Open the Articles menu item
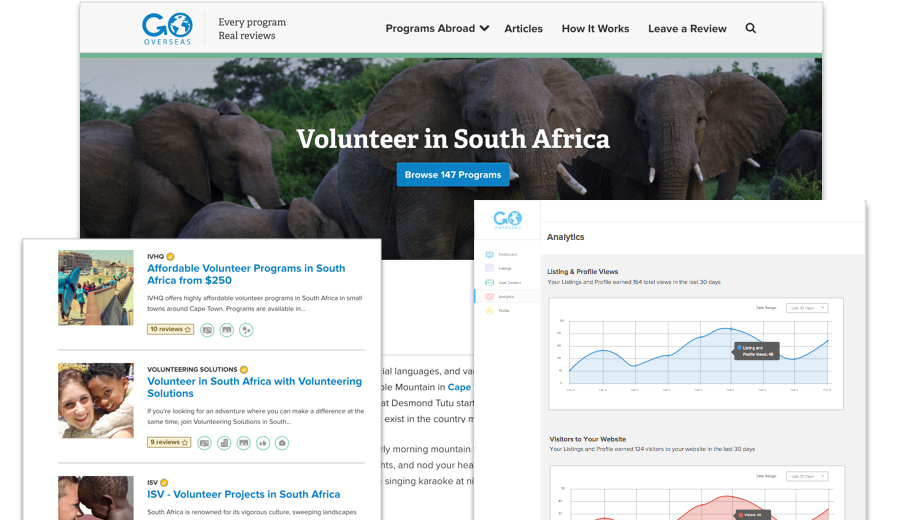 coord(523,28)
